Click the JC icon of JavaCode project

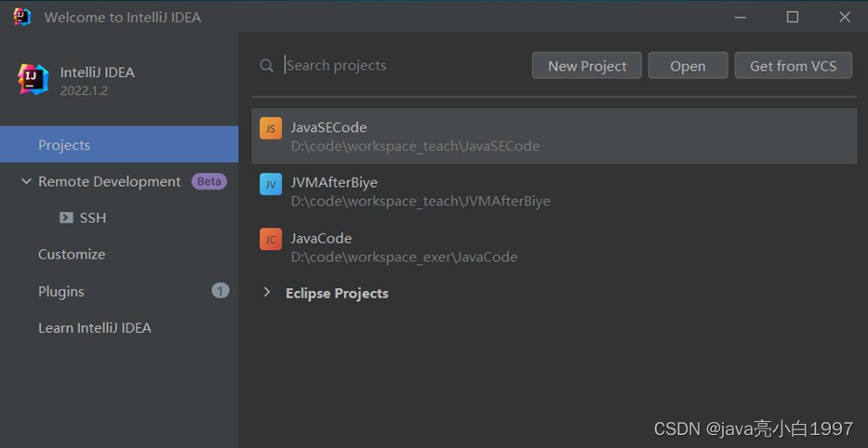point(270,239)
